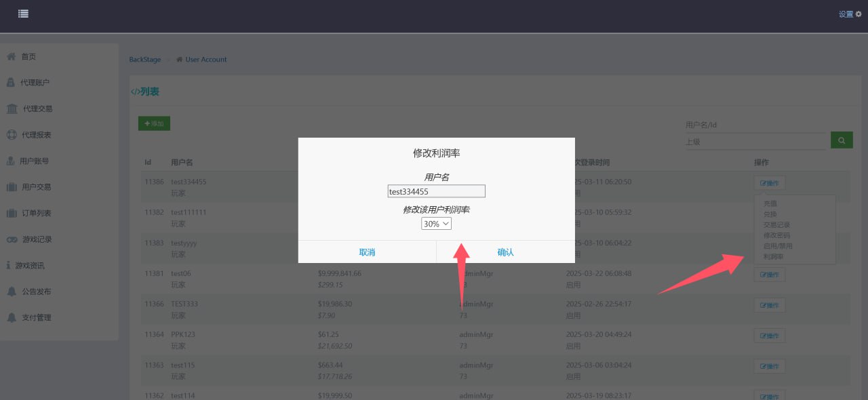
Task: Open 代理报表 in the sidebar
Action: [x=35, y=135]
